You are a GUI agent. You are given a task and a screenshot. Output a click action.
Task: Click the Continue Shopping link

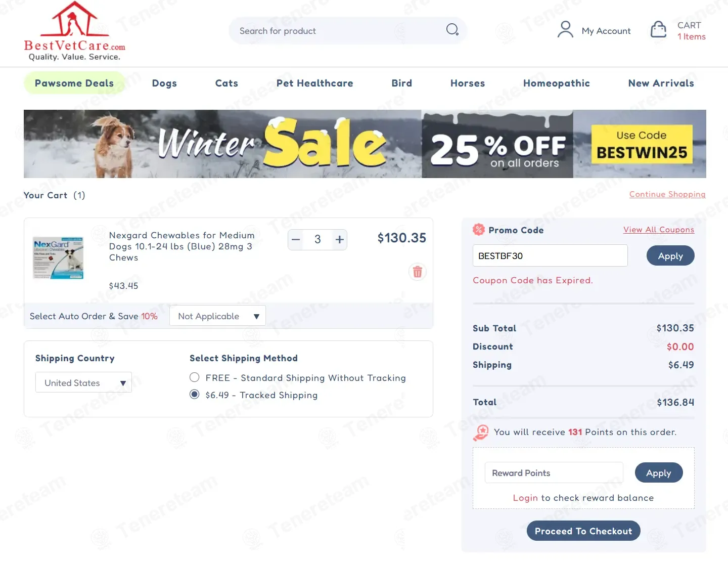tap(667, 194)
